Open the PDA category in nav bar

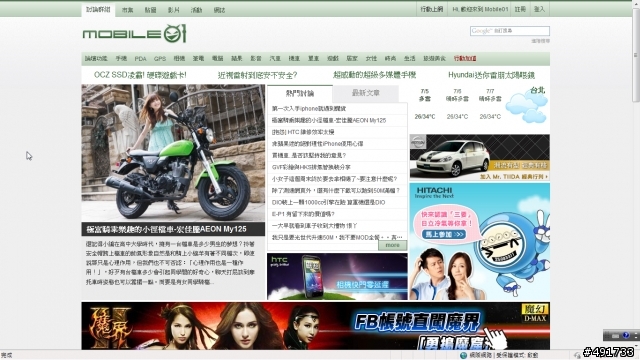point(140,58)
